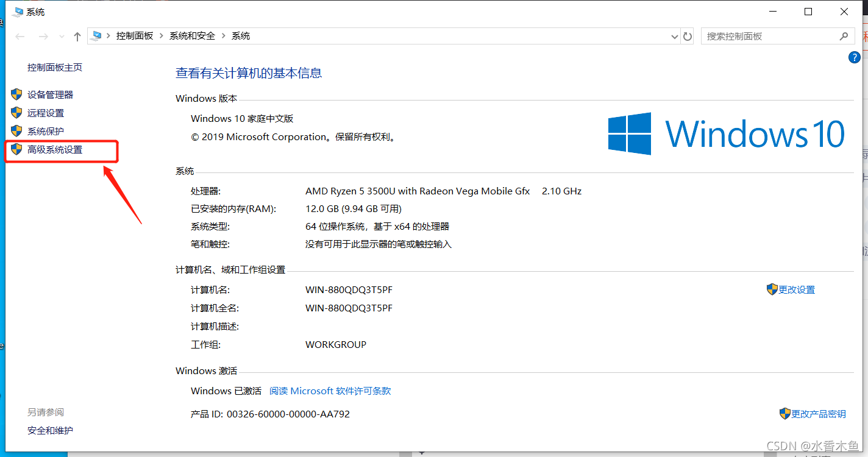868x457 pixels.
Task: Click shield icon beside 更改设置
Action: [772, 289]
